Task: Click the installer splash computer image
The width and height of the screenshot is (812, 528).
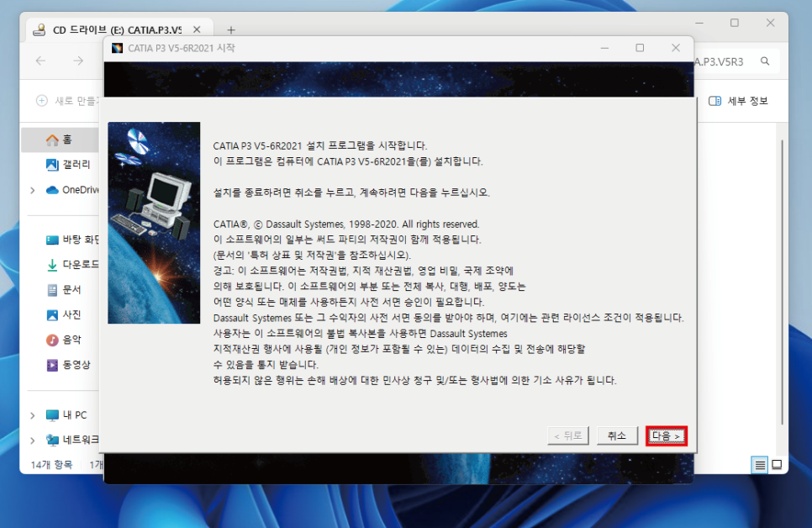Action: pyautogui.click(x=154, y=223)
